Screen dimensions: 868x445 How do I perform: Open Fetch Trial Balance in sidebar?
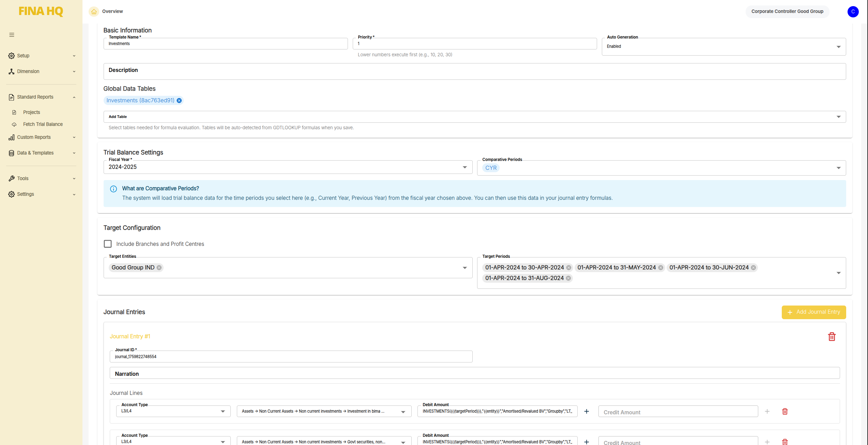tap(43, 124)
